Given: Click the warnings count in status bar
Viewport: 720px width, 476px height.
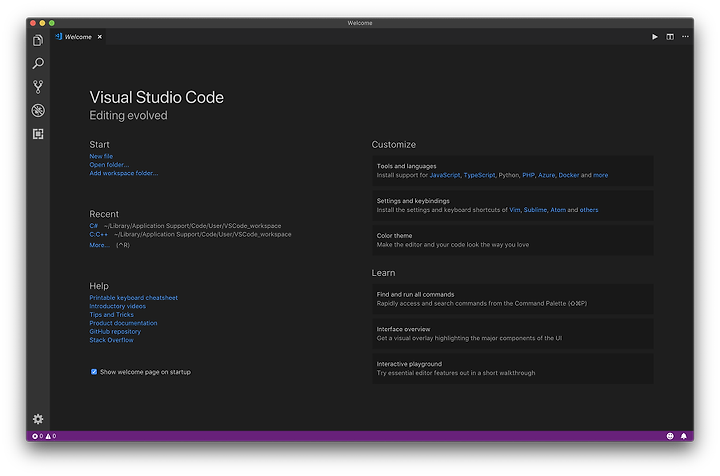Looking at the screenshot, I should pos(51,436).
